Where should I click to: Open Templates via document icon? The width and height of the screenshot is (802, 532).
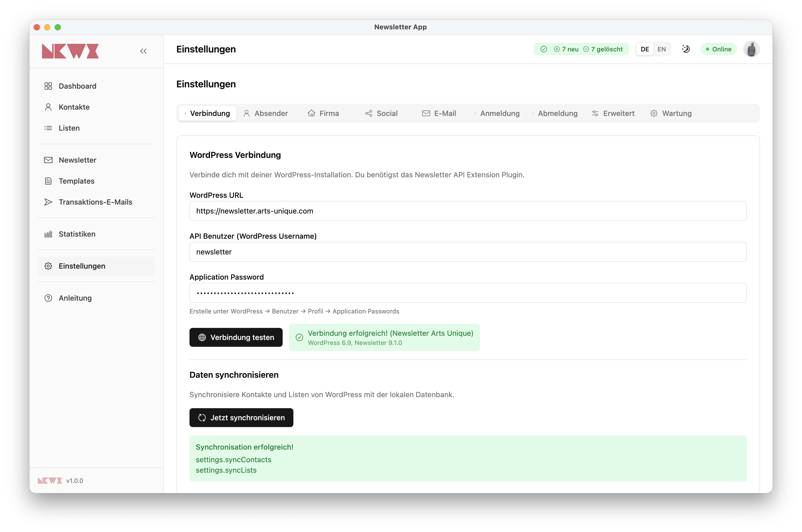tap(48, 181)
